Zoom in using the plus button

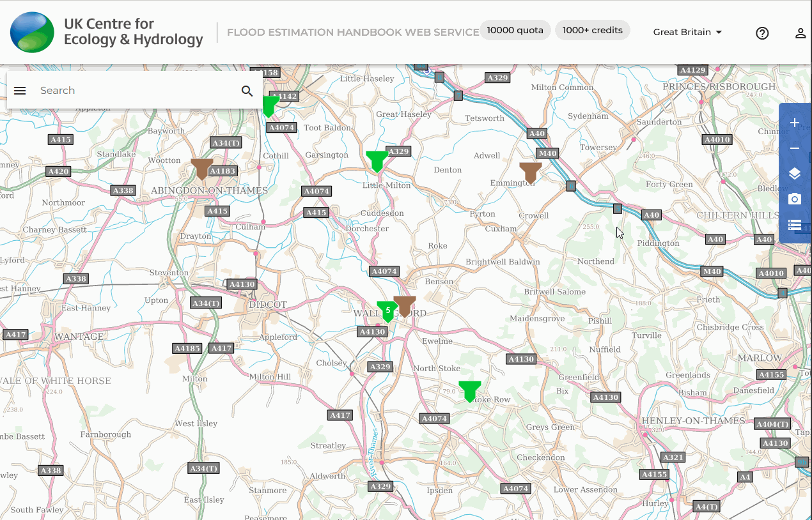click(795, 123)
